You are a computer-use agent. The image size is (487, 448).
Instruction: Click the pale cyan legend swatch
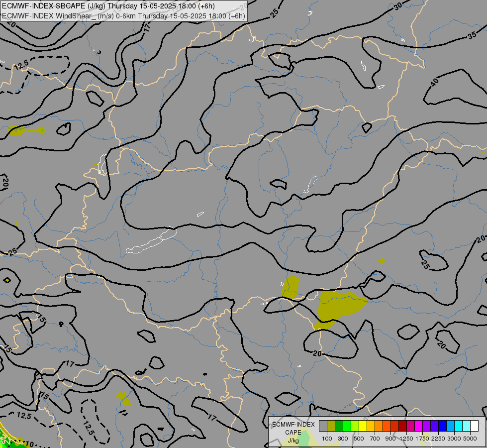tap(466, 426)
